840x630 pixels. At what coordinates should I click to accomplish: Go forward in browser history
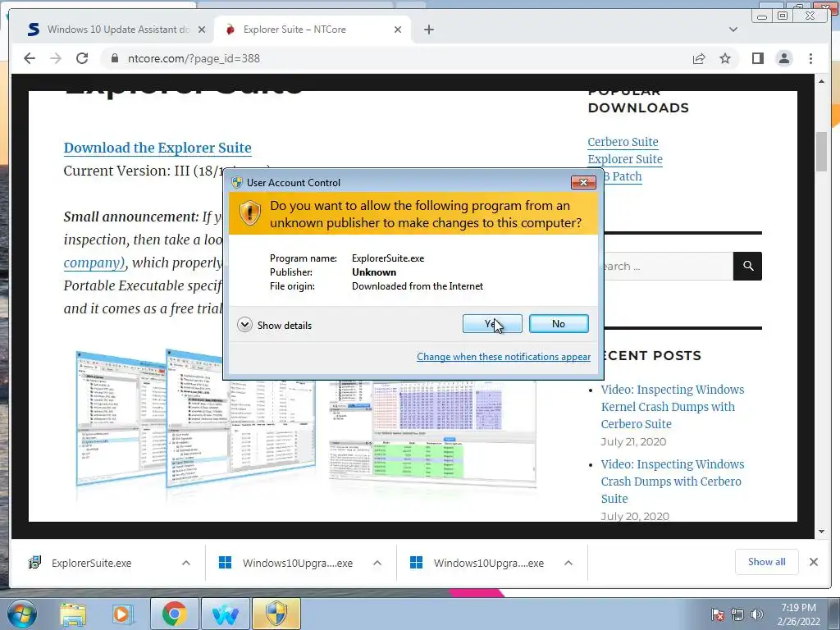[56, 58]
